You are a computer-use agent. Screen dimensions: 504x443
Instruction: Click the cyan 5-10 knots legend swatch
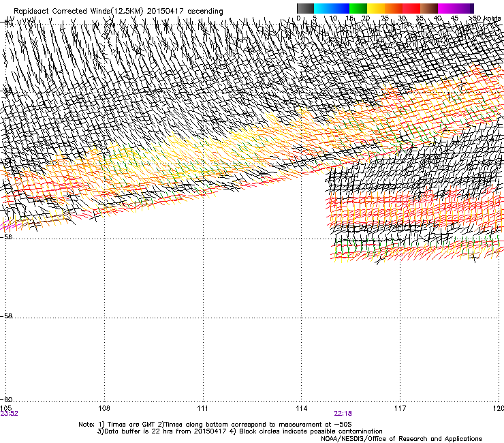(323, 8)
